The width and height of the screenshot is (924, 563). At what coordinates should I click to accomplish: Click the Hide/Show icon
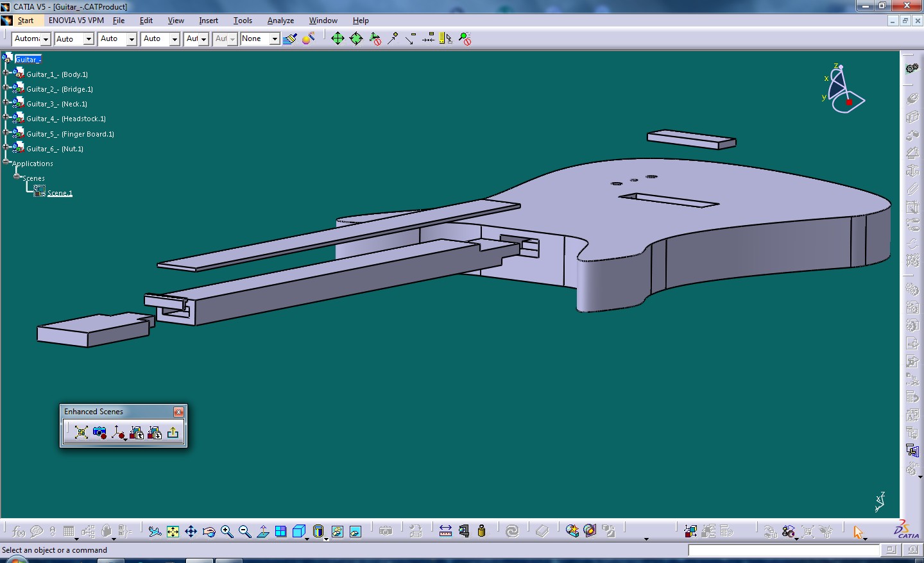click(337, 532)
